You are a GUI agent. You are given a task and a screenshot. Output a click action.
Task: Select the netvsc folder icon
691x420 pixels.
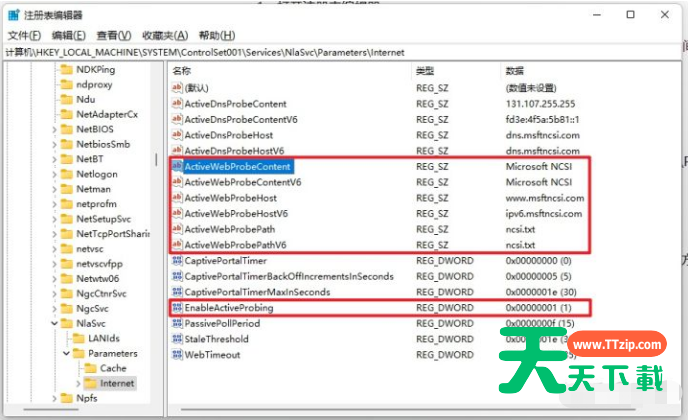[67, 249]
